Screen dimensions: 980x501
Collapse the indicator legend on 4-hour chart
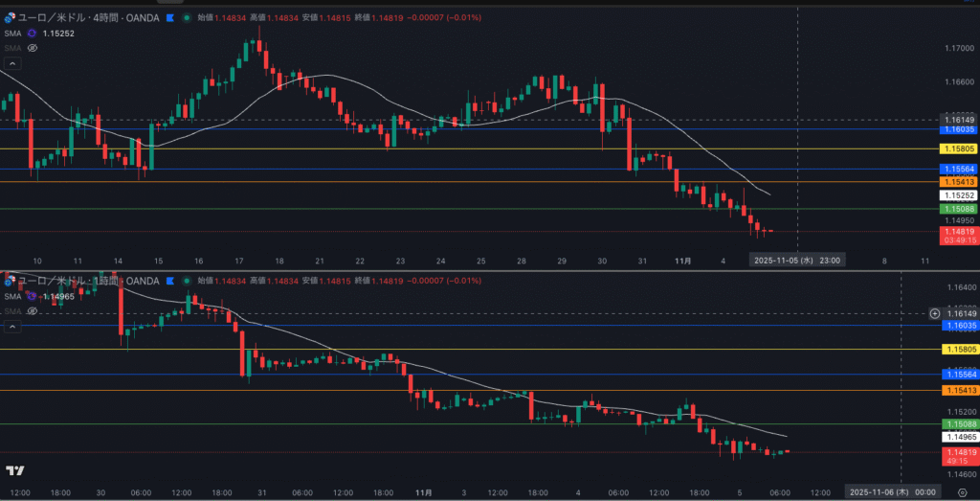pos(12,63)
